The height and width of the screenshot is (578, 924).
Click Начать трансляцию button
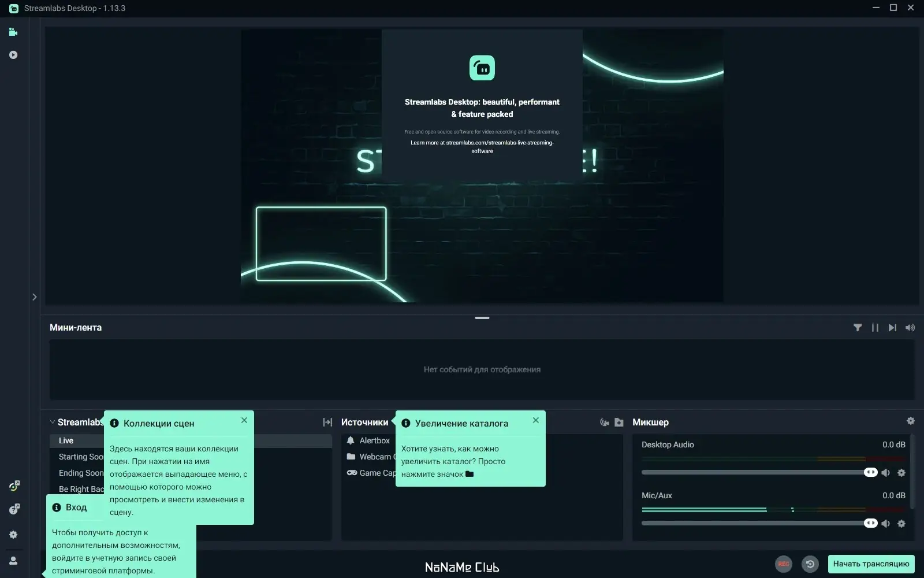(x=871, y=564)
